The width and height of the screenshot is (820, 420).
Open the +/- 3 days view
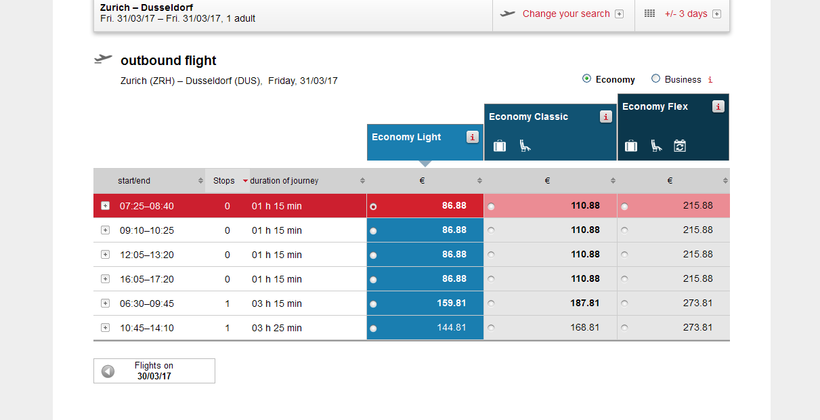[x=686, y=14]
